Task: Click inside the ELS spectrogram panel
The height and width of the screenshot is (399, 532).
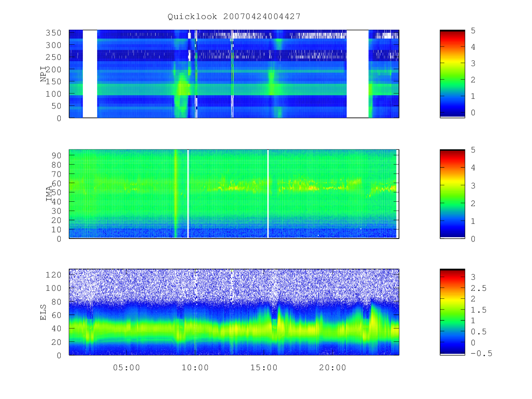Action: 234,312
